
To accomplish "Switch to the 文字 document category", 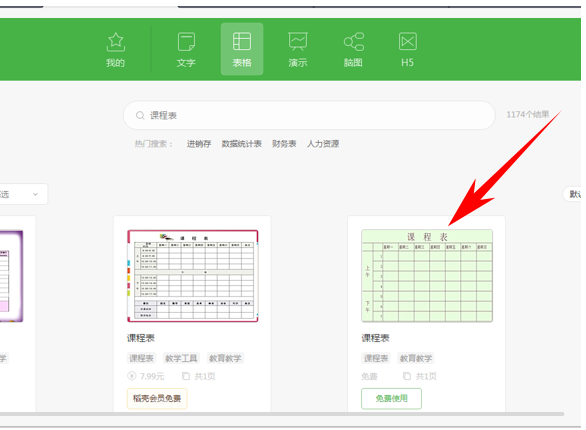I will click(186, 50).
